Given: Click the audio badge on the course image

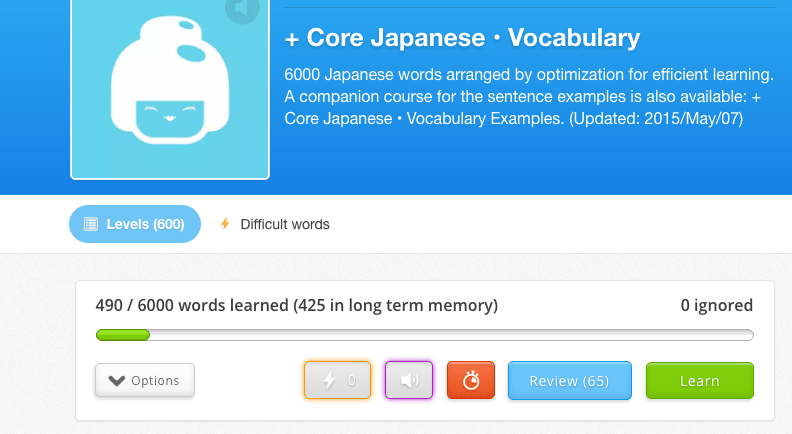Looking at the screenshot, I should (242, 10).
